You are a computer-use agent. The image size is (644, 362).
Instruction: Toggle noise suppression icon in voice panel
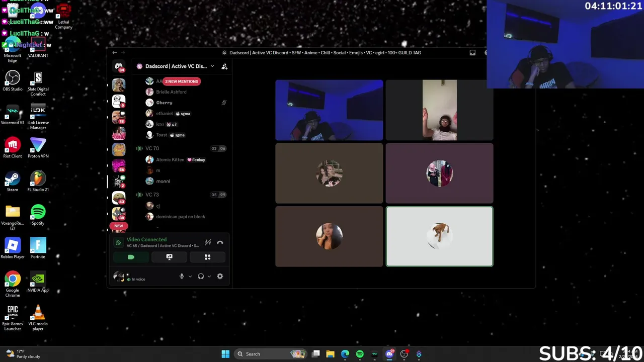point(208,242)
